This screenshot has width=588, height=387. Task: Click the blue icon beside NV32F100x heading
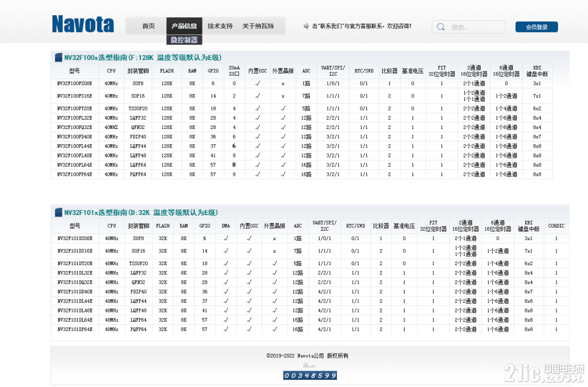(58, 57)
